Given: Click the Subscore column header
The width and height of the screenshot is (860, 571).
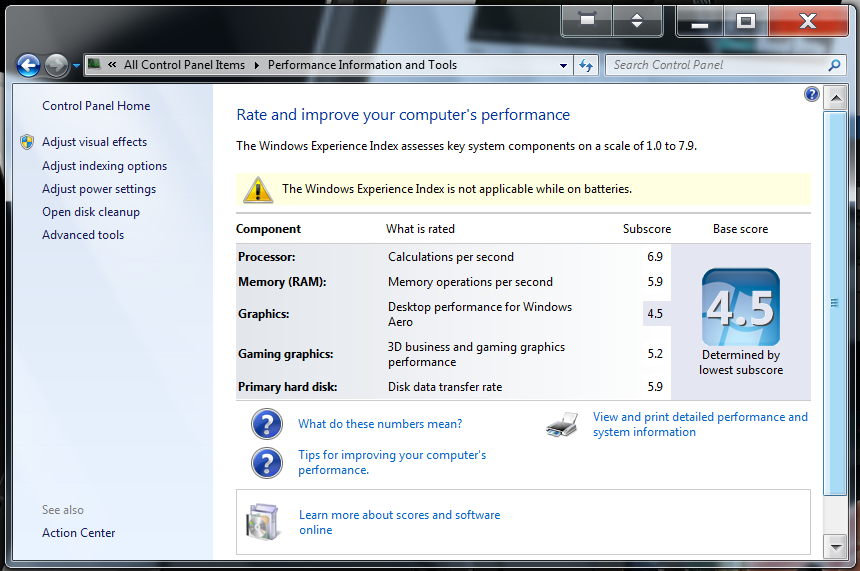Looking at the screenshot, I should (x=647, y=229).
